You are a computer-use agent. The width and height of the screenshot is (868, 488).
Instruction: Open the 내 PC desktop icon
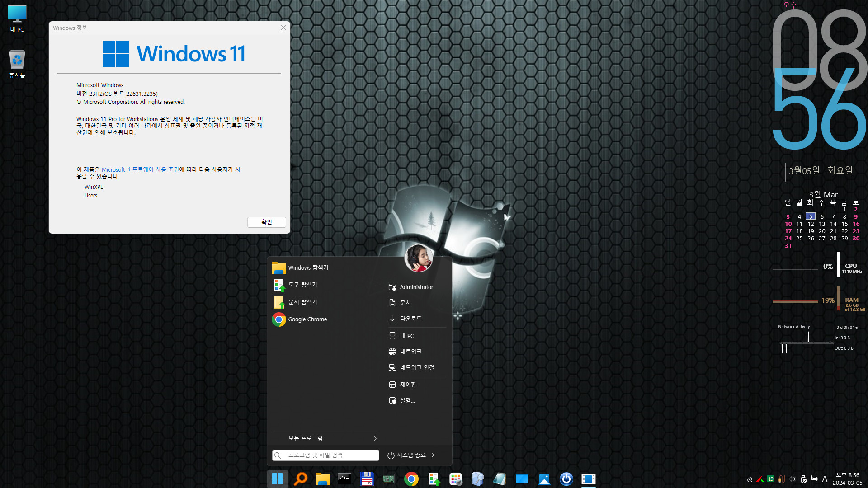tap(17, 19)
